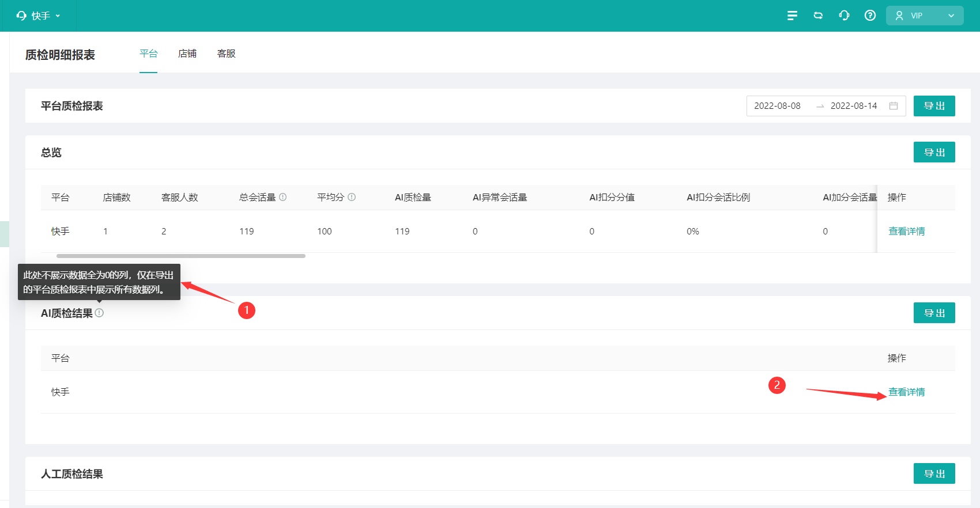Switch to the 平台 tab
The width and height of the screenshot is (980, 508).
(148, 54)
